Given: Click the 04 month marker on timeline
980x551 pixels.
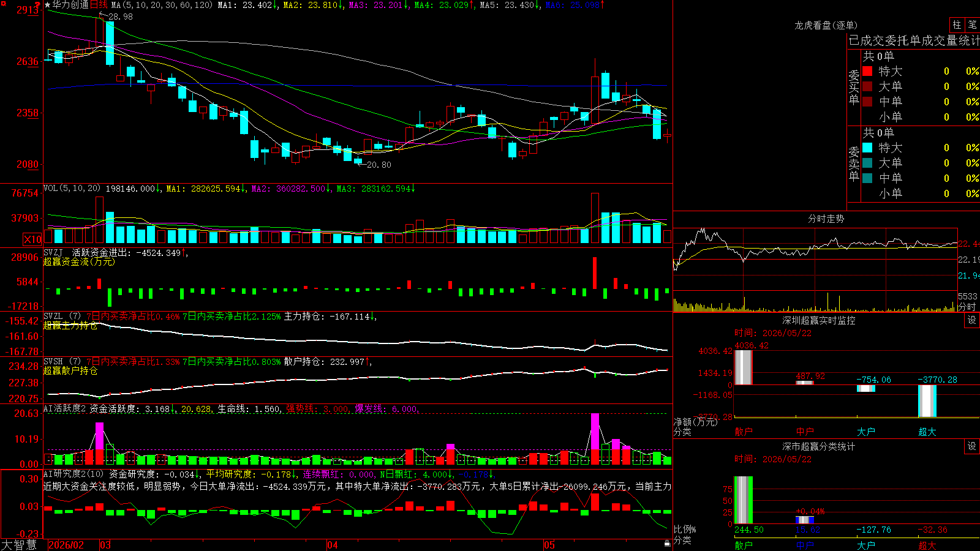Looking at the screenshot, I should pyautogui.click(x=333, y=545).
